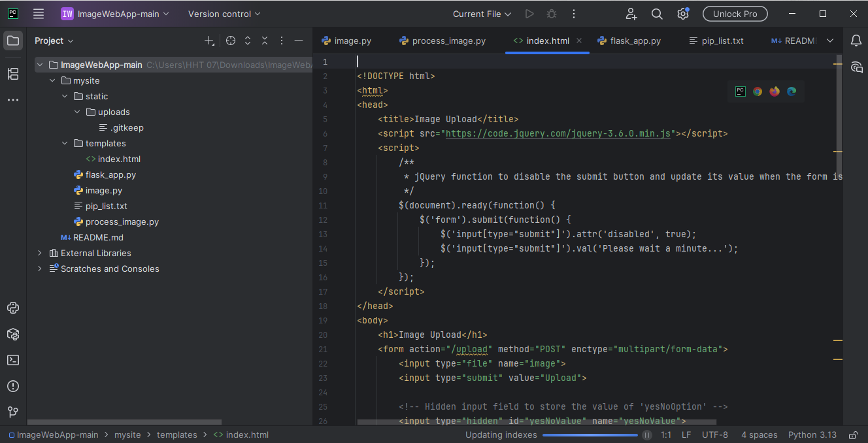Open preview in Firefox browser
This screenshot has height=443, width=868.
click(775, 91)
